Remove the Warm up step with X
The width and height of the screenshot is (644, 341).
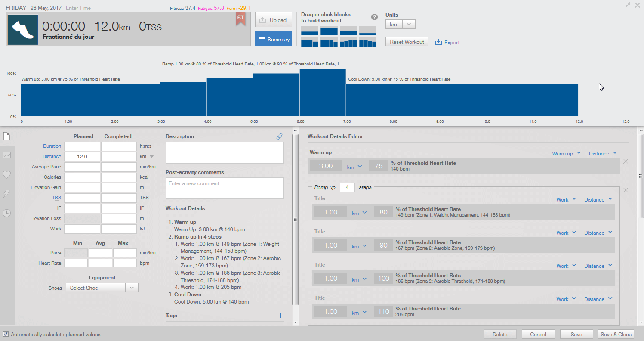click(626, 161)
